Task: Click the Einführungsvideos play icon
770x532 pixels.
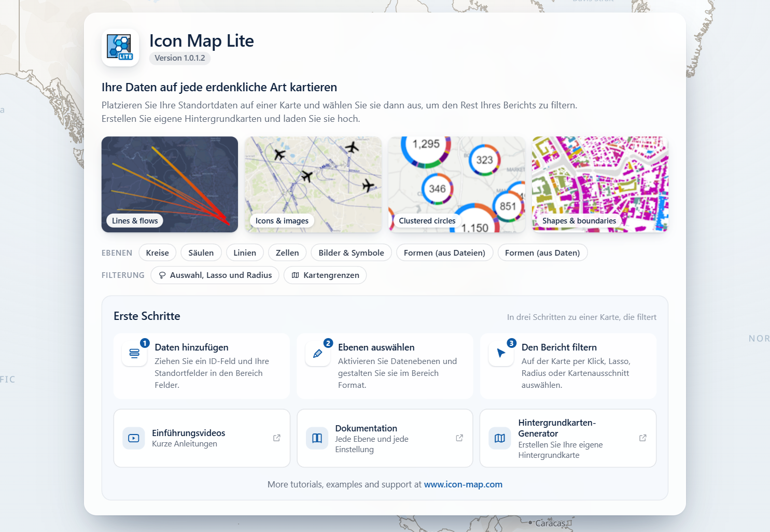Action: [x=134, y=438]
